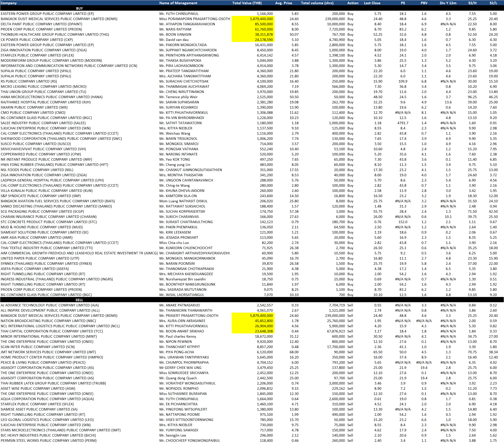Select CK POWER PUBLIC COMPANY LIMITED (CKP)
This screenshot has width=504, height=443.
[x=37, y=40]
